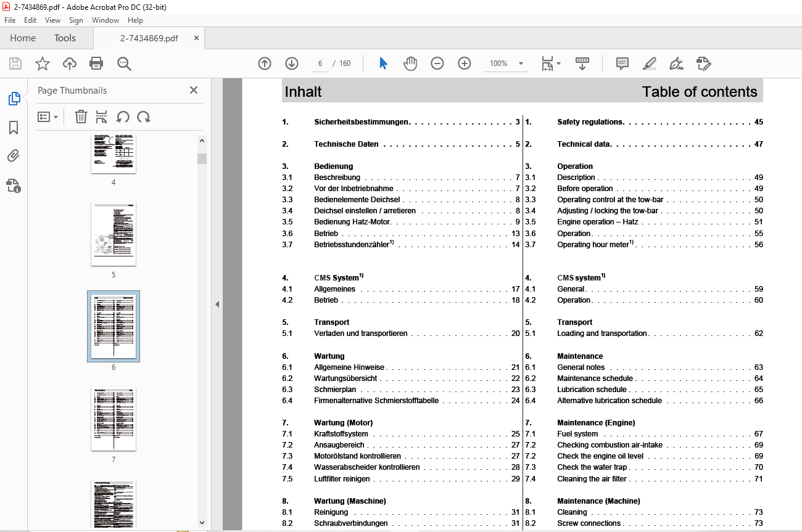Screen dimensions: 802x532
Task: Click the 'Wasserabscheider kontrollieren' entry
Action: 367,467
